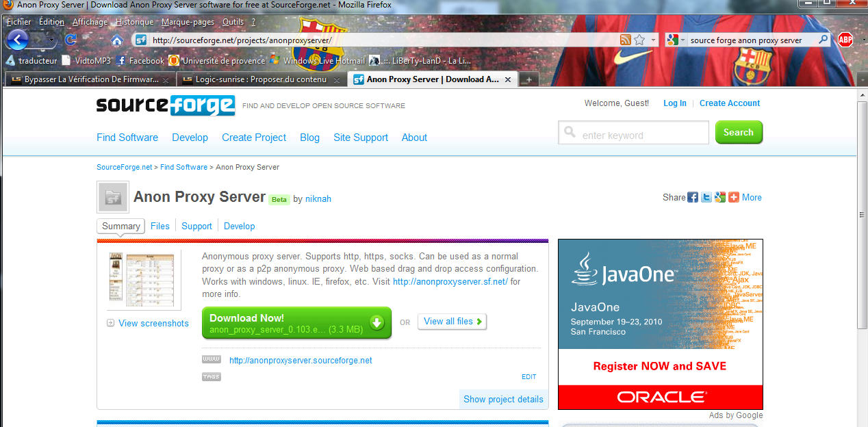Open the Facebook bookmark
The height and width of the screenshot is (427, 868).
point(140,60)
